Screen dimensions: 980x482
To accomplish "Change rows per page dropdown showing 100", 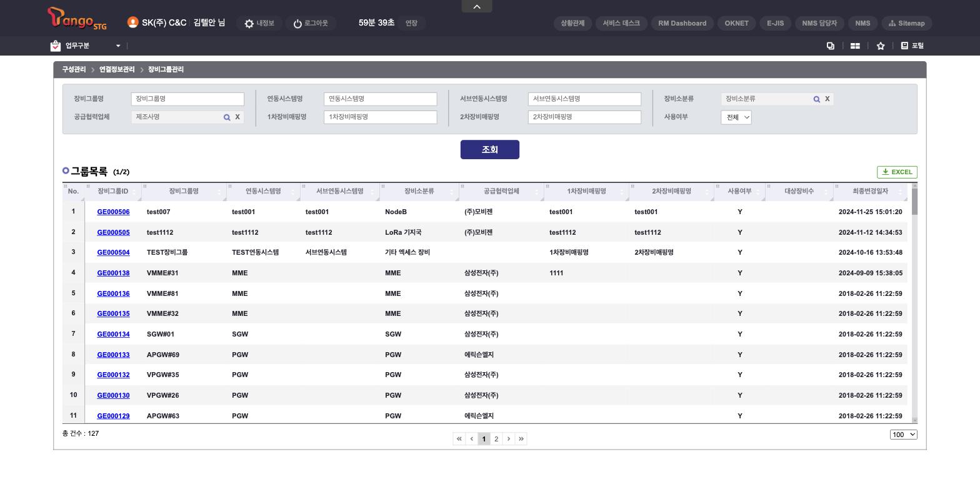I will tap(904, 435).
